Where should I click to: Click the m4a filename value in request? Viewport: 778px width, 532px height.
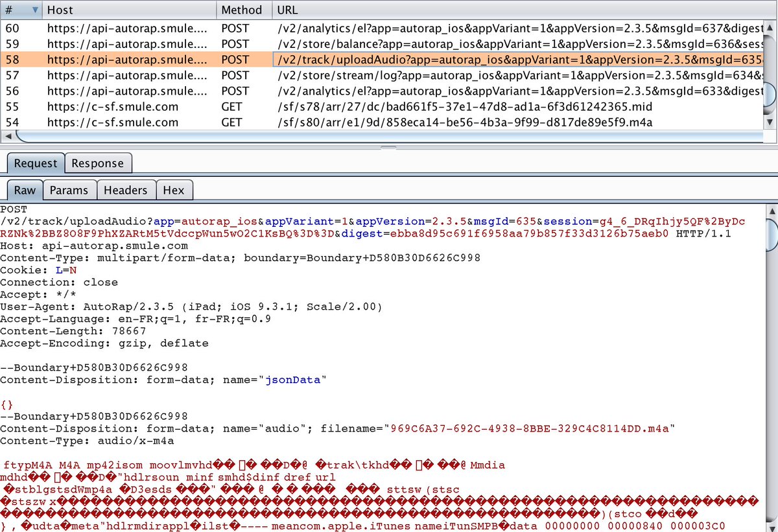point(530,429)
